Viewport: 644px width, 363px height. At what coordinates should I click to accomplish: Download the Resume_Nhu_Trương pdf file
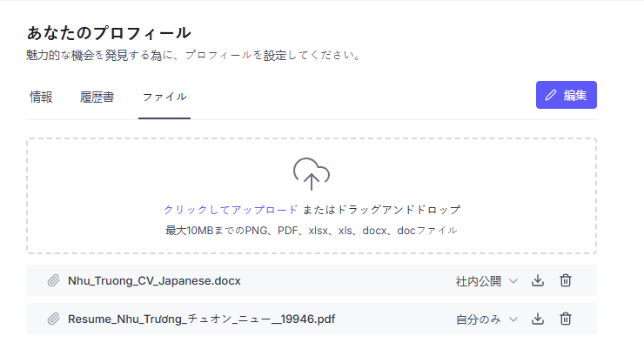point(538,319)
